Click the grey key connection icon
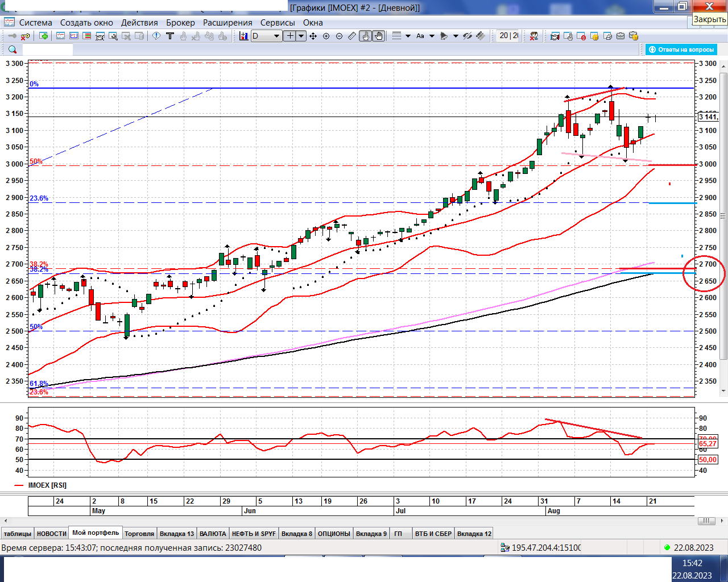This screenshot has height=582, width=728. click(x=12, y=36)
